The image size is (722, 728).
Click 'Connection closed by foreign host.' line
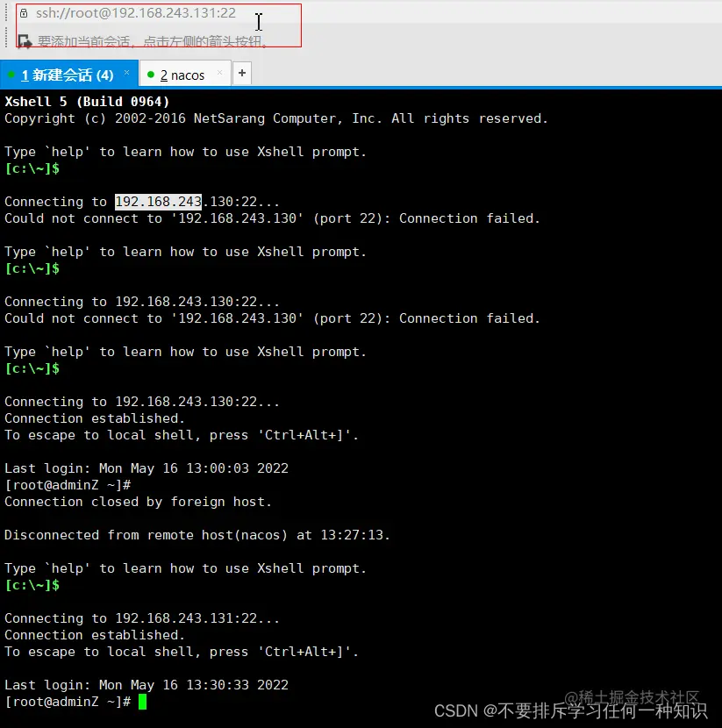[x=138, y=502]
